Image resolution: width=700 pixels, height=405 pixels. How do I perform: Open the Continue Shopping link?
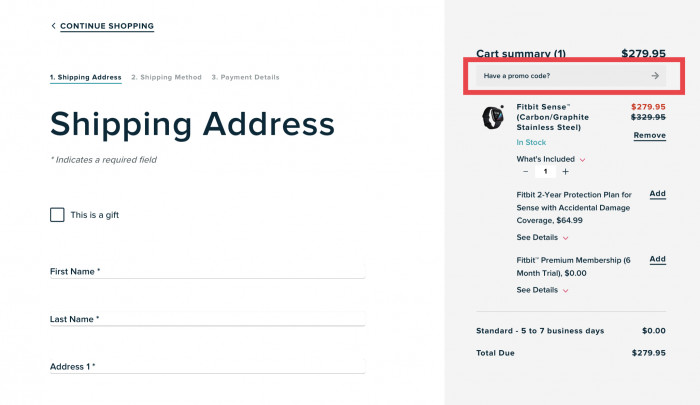pos(107,26)
